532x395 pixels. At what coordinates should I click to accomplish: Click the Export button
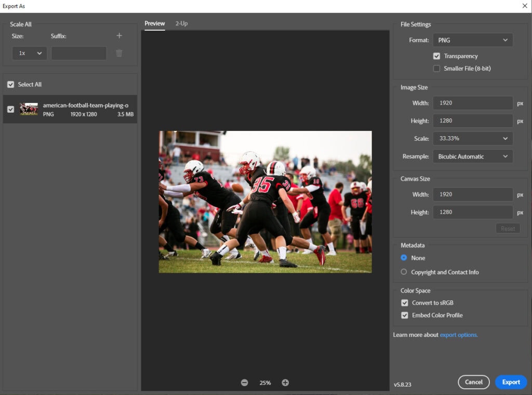pos(511,382)
